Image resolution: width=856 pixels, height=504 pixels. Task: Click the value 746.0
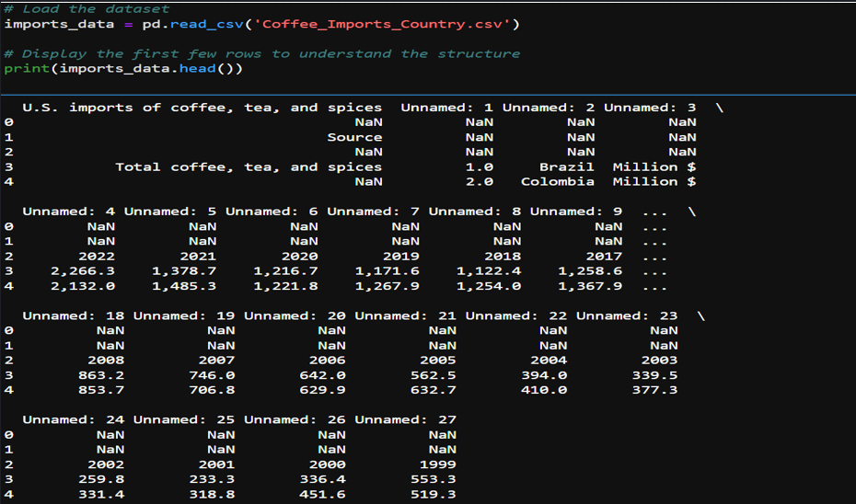pos(212,375)
